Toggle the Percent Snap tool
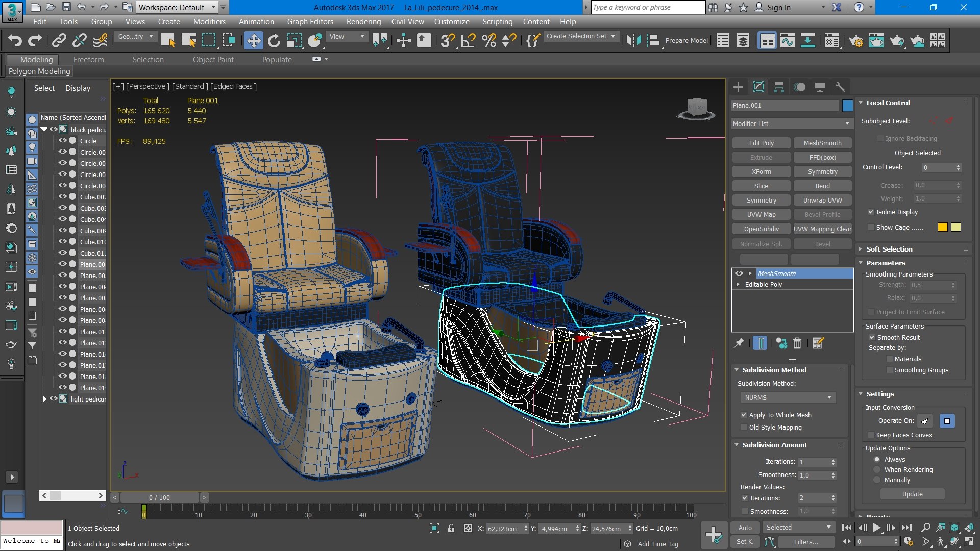 [x=488, y=40]
